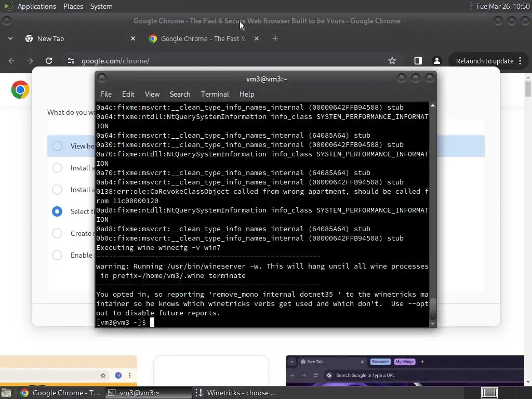Reload the Chrome page
The image size is (532, 399).
click(x=49, y=61)
